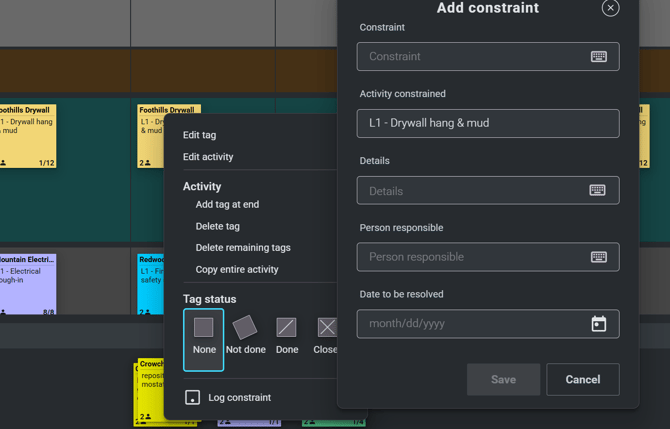The width and height of the screenshot is (670, 429).
Task: Click Log constraint menu entry text
Action: pyautogui.click(x=240, y=398)
